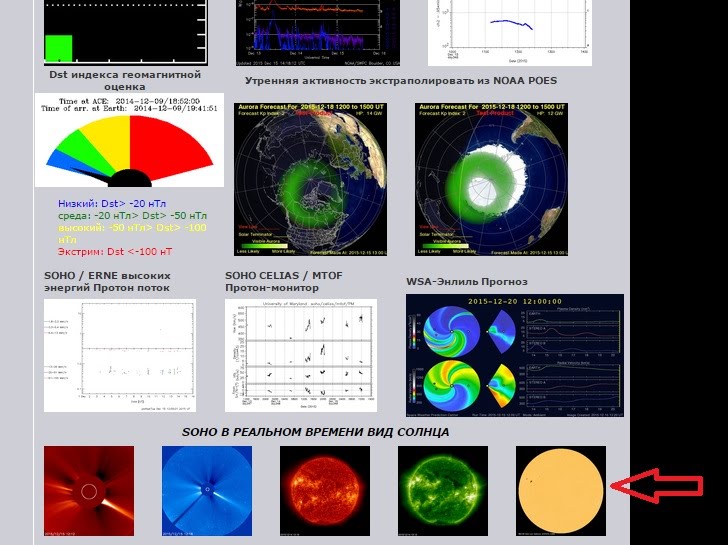This screenshot has height=545, width=728.
Task: Click the "Экстрим: Dst <-100 нТ" legend line
Action: [115, 252]
